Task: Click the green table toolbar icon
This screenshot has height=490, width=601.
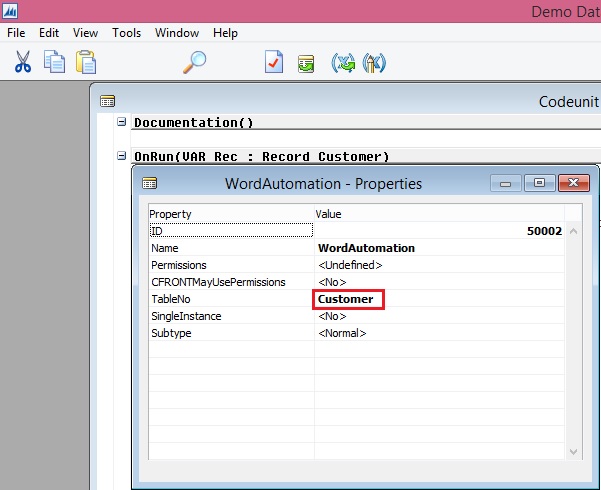Action: [x=306, y=62]
